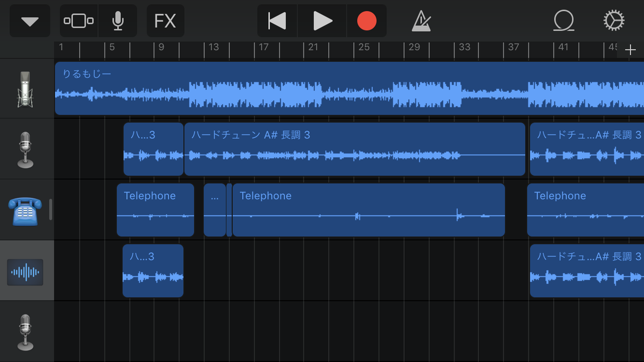
Task: Move playhead to bar 37 on ruler
Action: [514, 47]
